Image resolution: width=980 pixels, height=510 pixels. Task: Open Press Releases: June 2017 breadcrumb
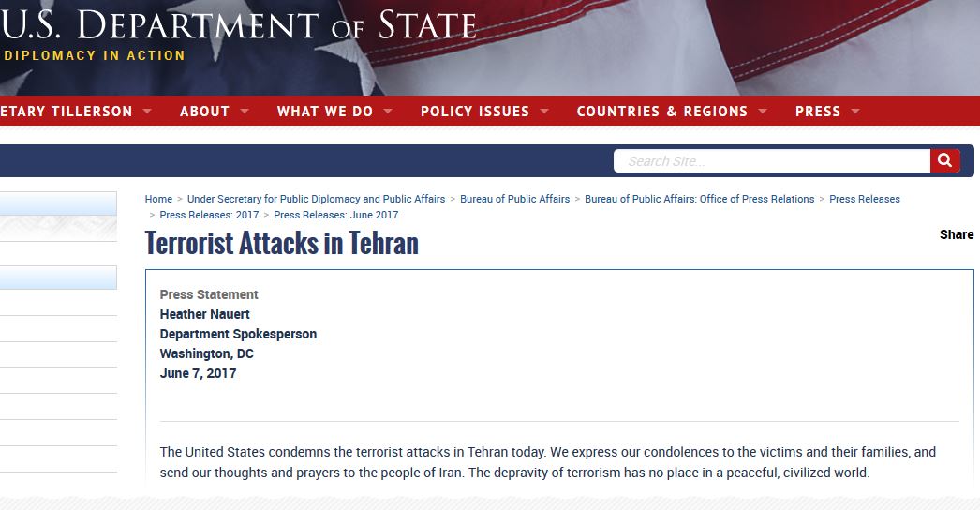point(336,215)
